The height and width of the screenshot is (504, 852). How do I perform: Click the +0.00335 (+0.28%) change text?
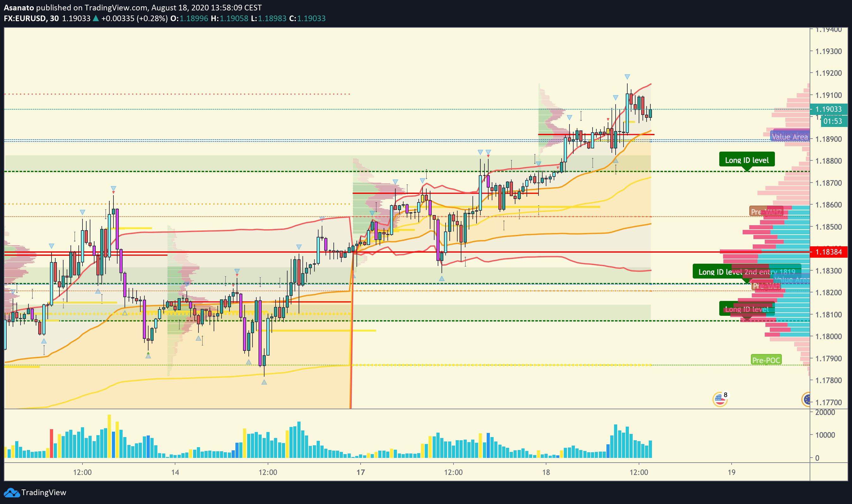[134, 18]
